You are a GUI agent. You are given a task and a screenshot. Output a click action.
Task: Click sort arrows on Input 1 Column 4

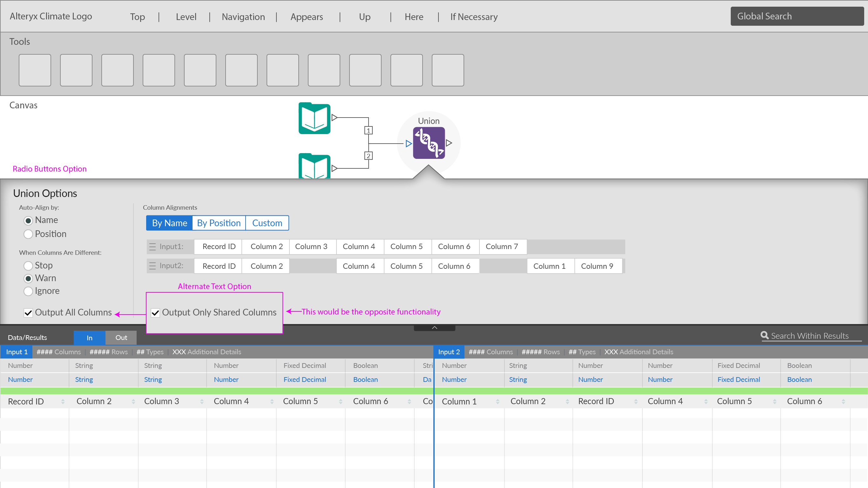click(272, 402)
